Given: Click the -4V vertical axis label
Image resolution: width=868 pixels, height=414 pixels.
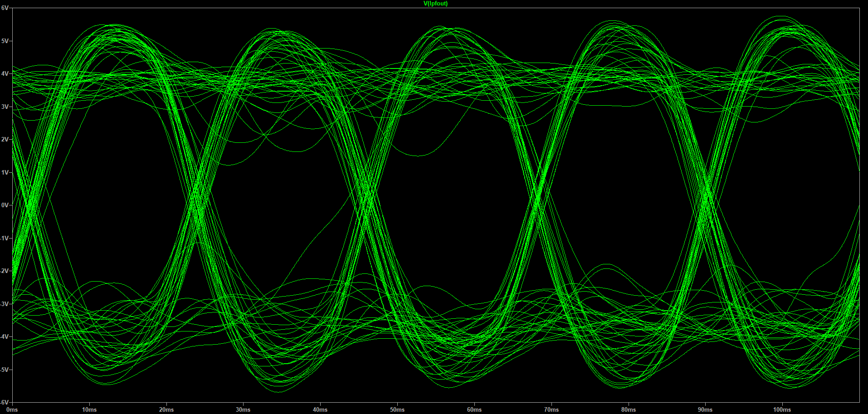Looking at the screenshot, I should (x=4, y=336).
